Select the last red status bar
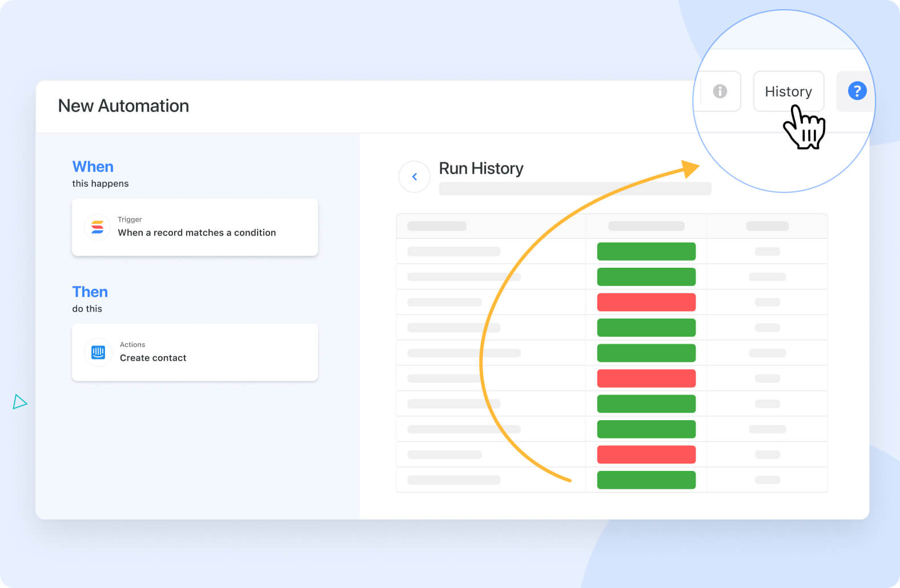Viewport: 900px width, 588px height. click(646, 454)
